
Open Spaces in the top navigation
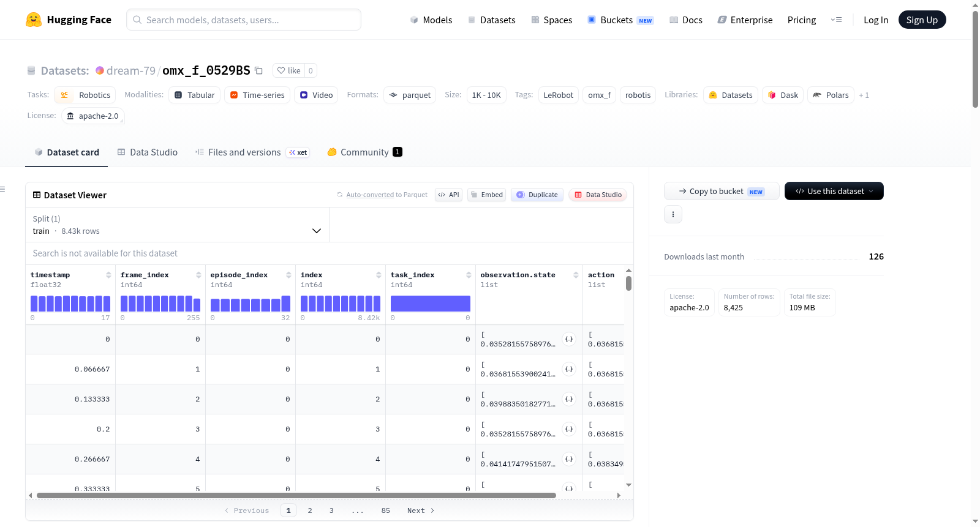pyautogui.click(x=552, y=20)
